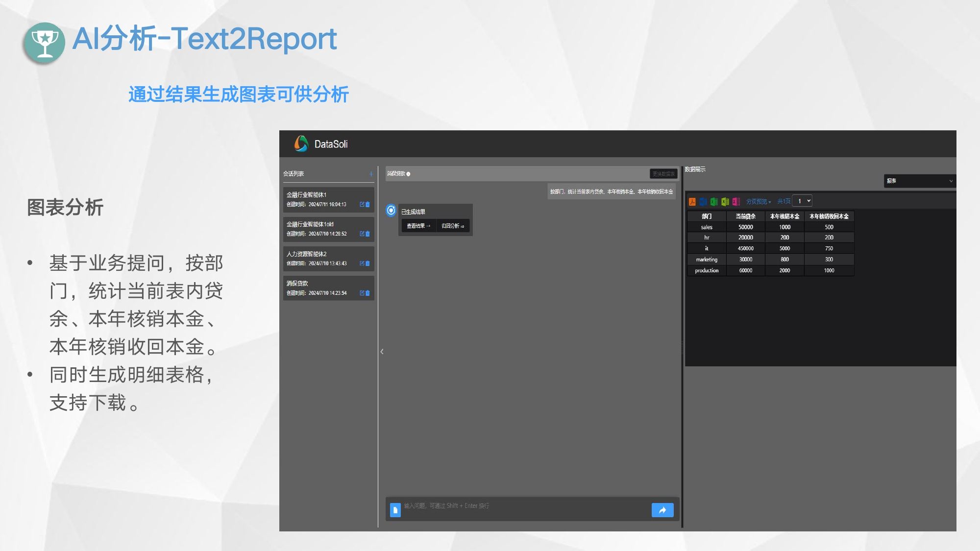
Task: Click the Word export icon
Action: pos(703,202)
